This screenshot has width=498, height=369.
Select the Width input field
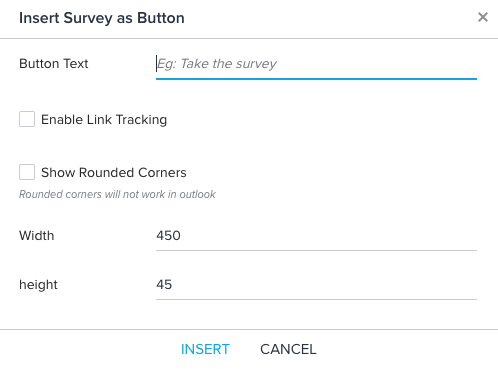(x=316, y=236)
